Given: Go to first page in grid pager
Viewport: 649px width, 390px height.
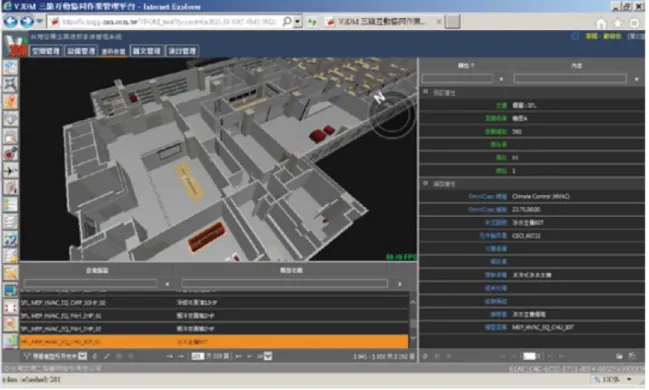Looking at the screenshot, I should click(170, 356).
